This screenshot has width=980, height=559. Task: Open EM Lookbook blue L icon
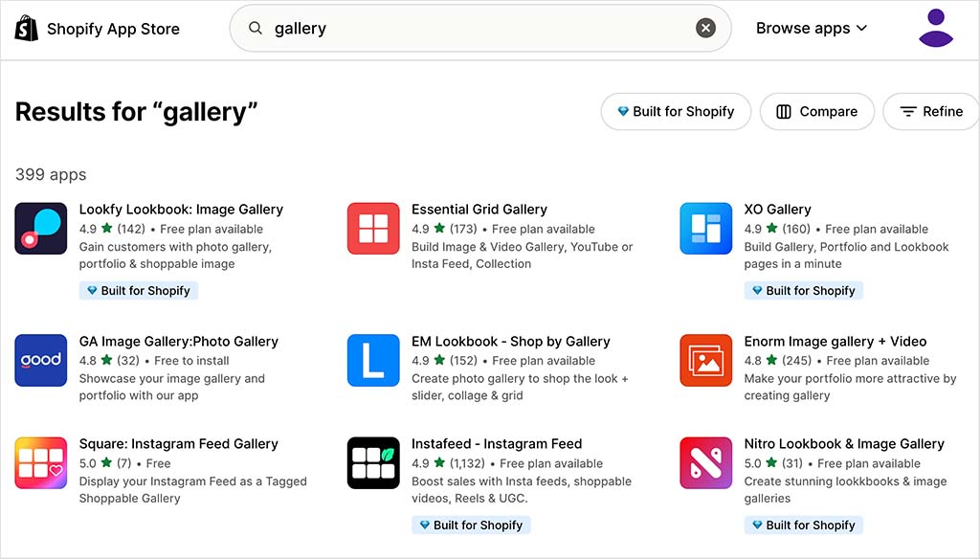[x=373, y=360]
